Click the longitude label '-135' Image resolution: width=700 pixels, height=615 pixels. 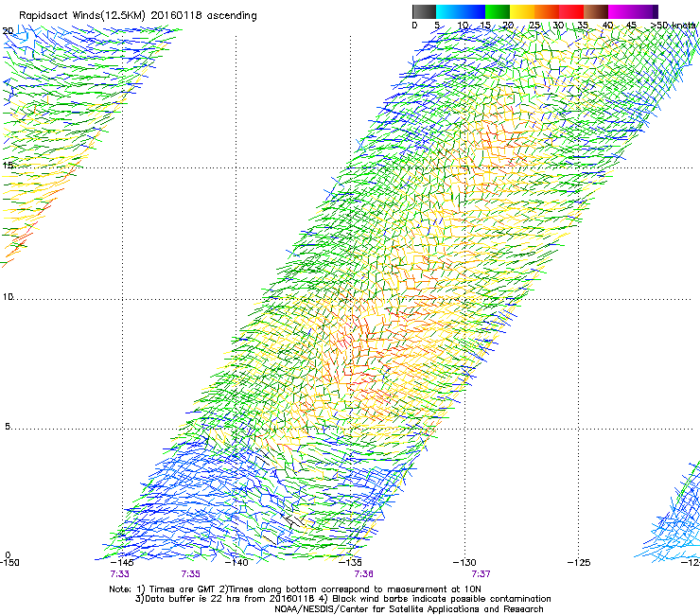(x=350, y=562)
